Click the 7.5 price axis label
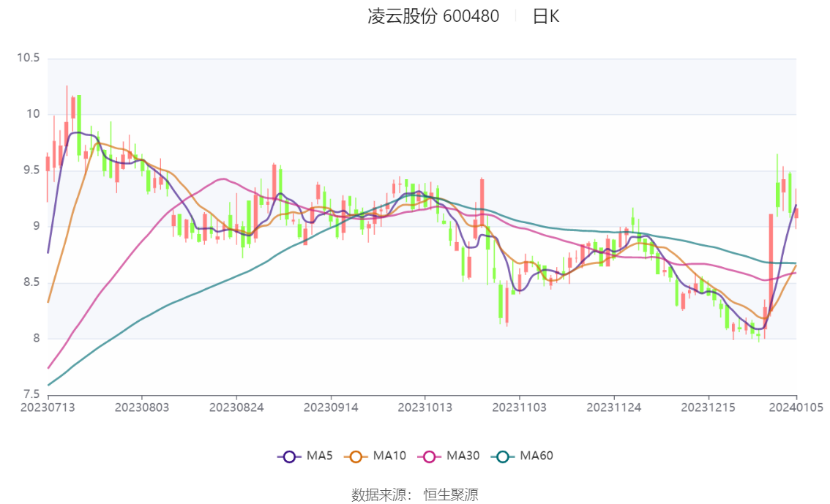 (31, 394)
